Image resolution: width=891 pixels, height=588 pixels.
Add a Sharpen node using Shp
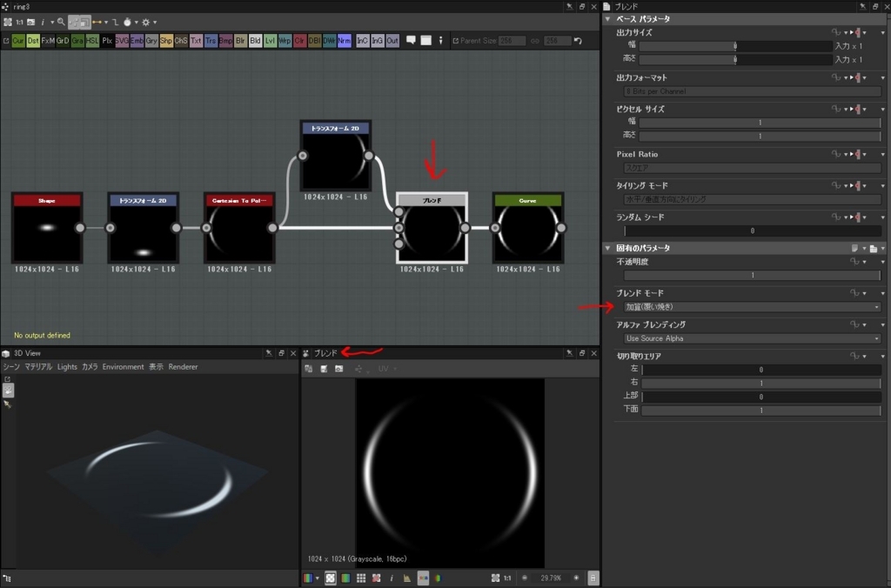(x=166, y=41)
